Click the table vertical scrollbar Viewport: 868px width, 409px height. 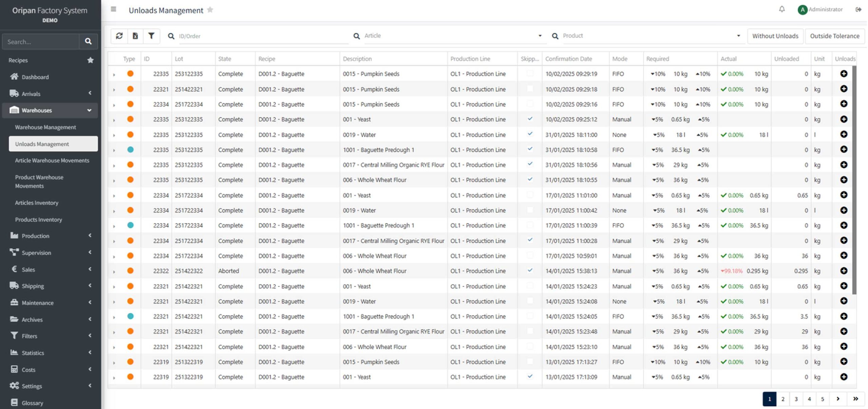tap(854, 180)
